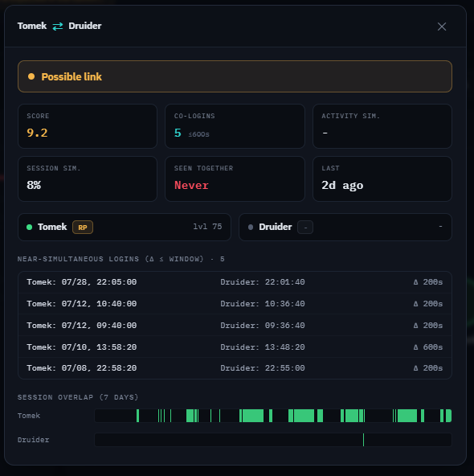
Task: Select login row Tomek 07/10, 13:58:20
Action: (x=235, y=347)
